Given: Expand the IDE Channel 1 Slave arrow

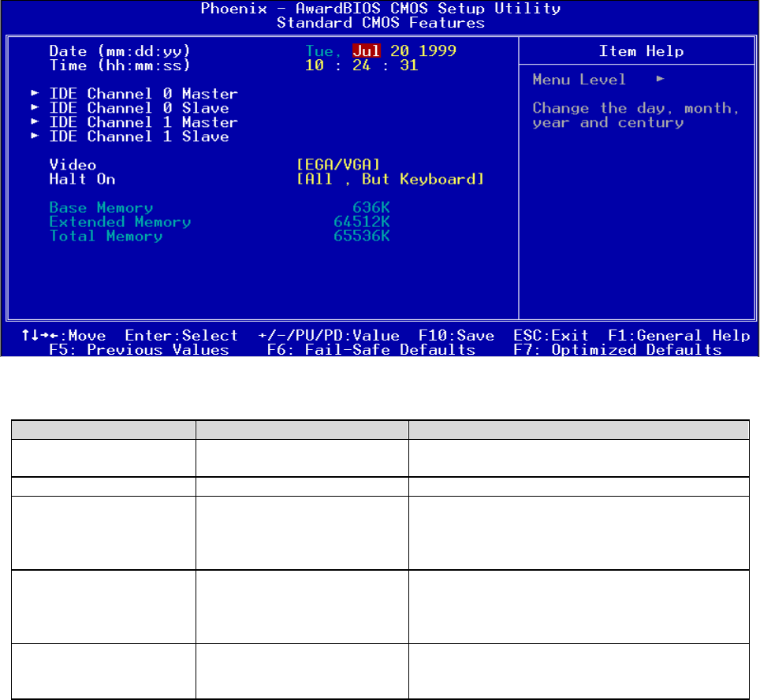Looking at the screenshot, I should click(35, 136).
